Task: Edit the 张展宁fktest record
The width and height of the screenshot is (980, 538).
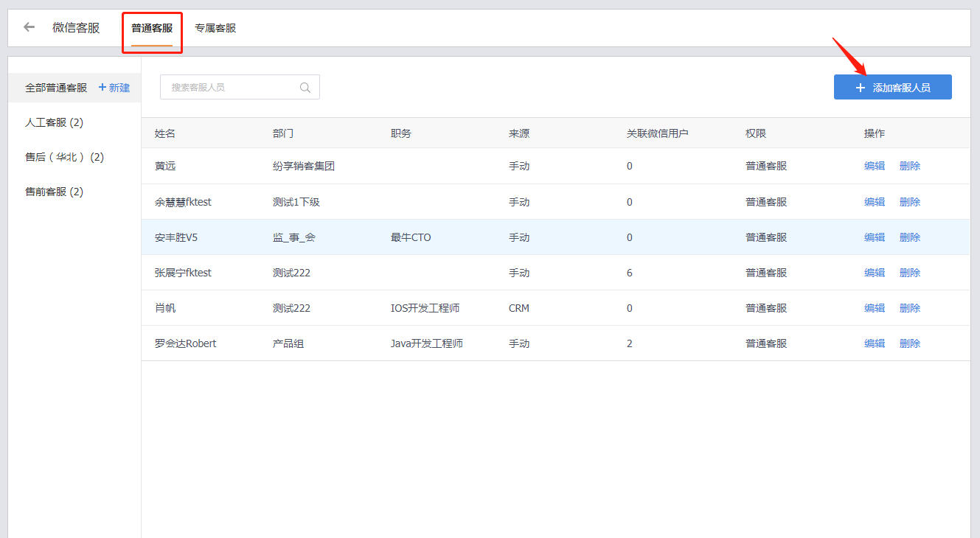Action: pos(874,273)
